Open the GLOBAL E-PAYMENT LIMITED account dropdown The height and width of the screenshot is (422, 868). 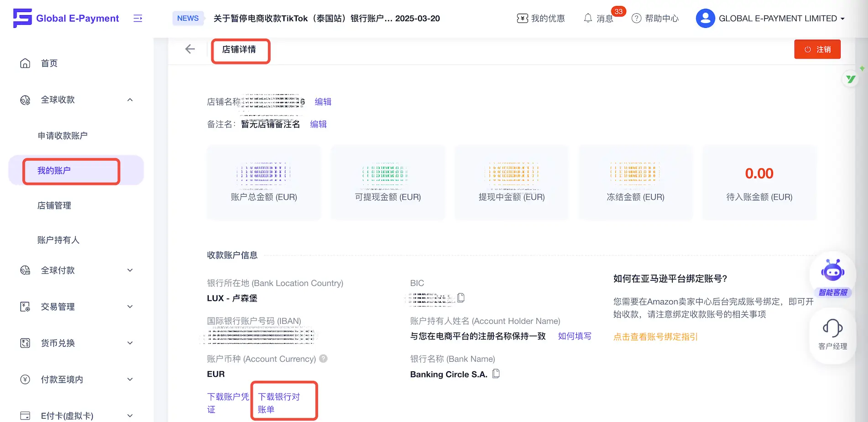(x=771, y=18)
